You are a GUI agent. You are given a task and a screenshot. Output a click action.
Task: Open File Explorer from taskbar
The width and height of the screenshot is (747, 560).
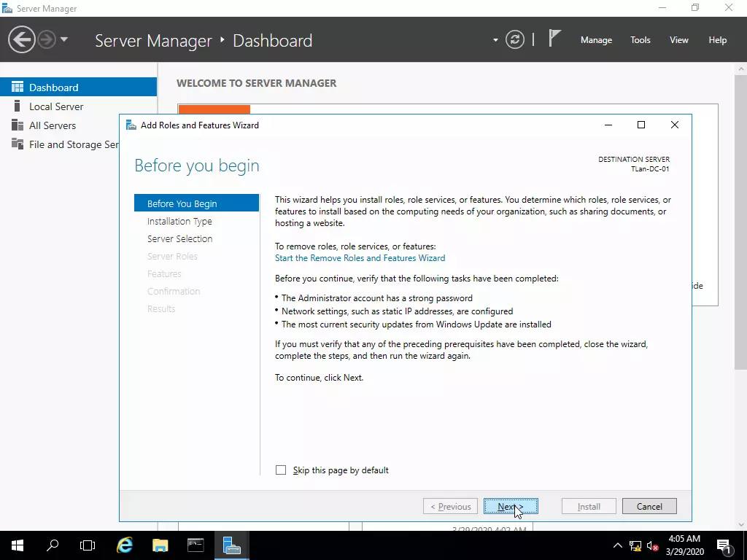click(160, 545)
